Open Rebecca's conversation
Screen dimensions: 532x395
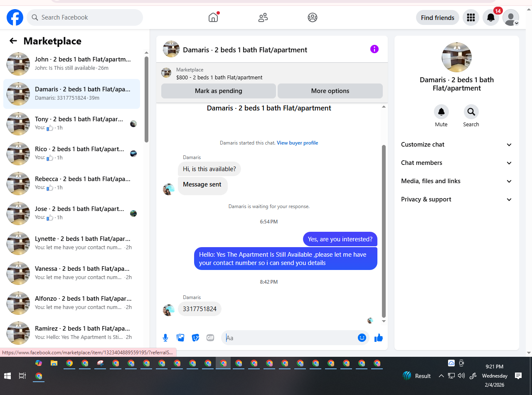pyautogui.click(x=71, y=184)
